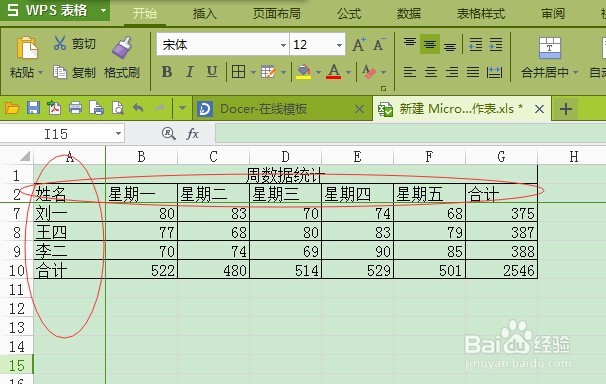Decrease font size with small A
The height and width of the screenshot is (384, 606).
[380, 45]
